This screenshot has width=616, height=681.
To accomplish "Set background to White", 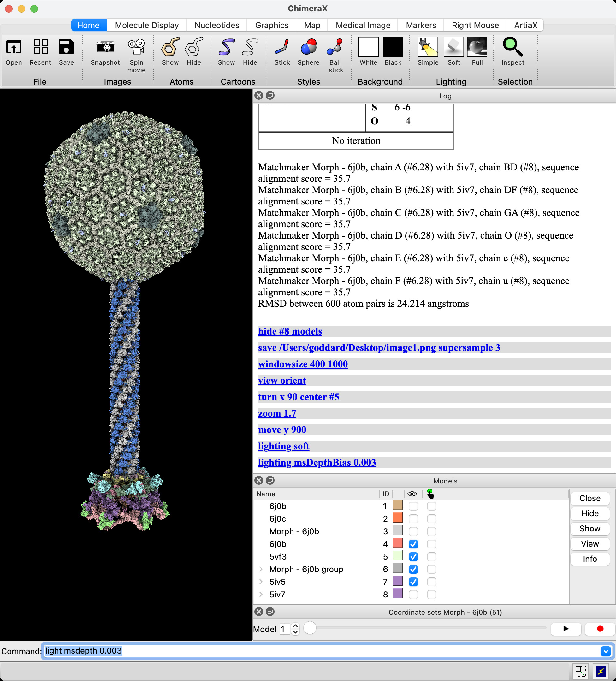I will 368,47.
